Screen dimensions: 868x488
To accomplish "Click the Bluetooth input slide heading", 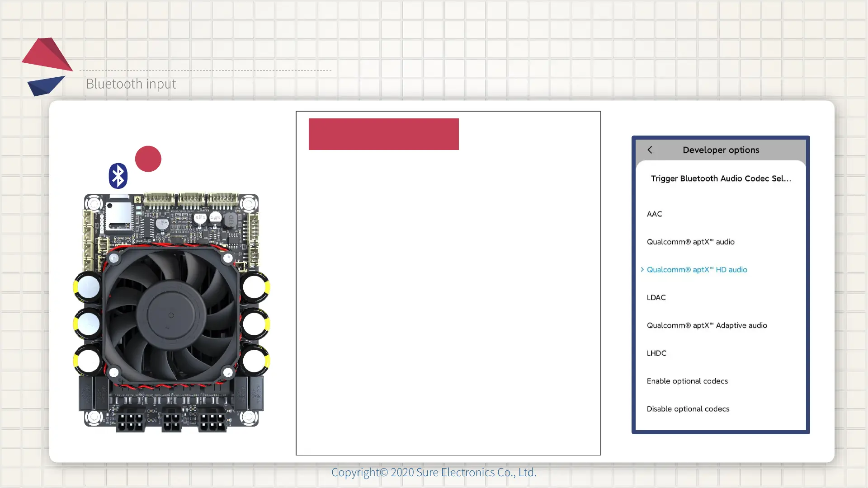I will click(131, 84).
